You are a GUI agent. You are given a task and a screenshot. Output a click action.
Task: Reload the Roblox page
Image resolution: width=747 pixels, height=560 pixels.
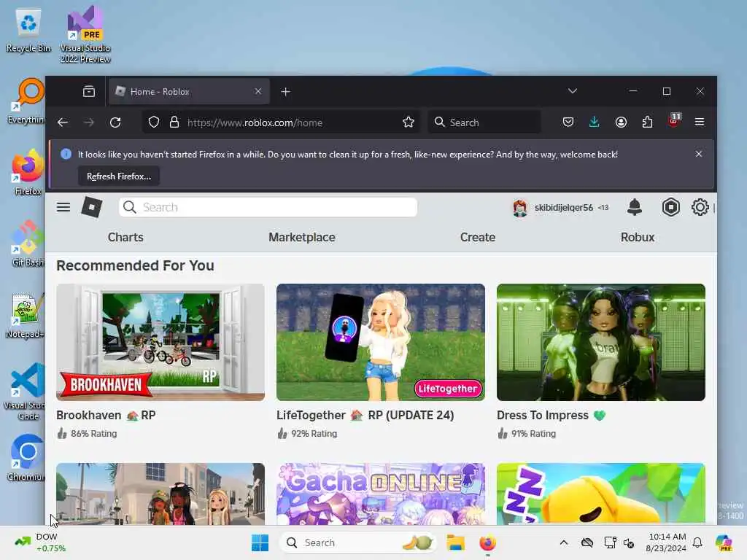tap(115, 122)
